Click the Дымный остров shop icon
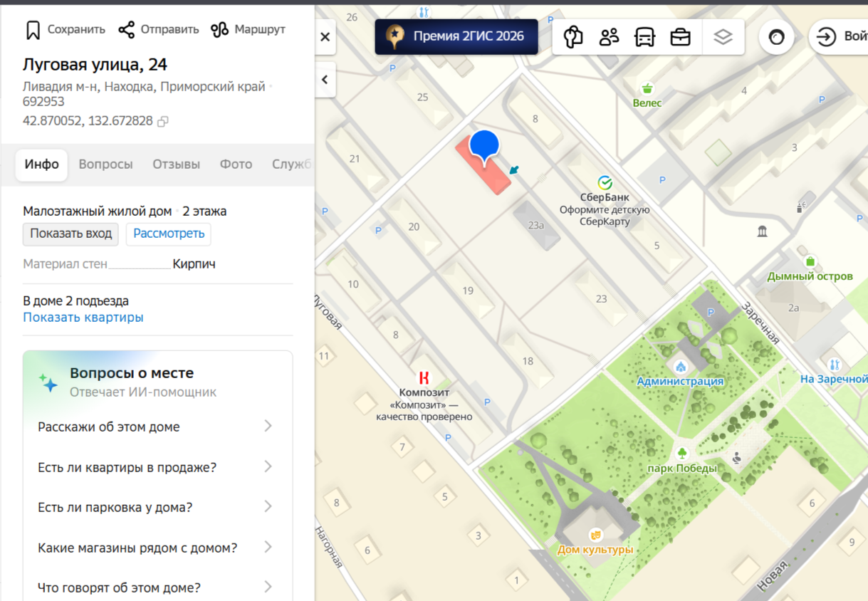The image size is (868, 601). 810,262
